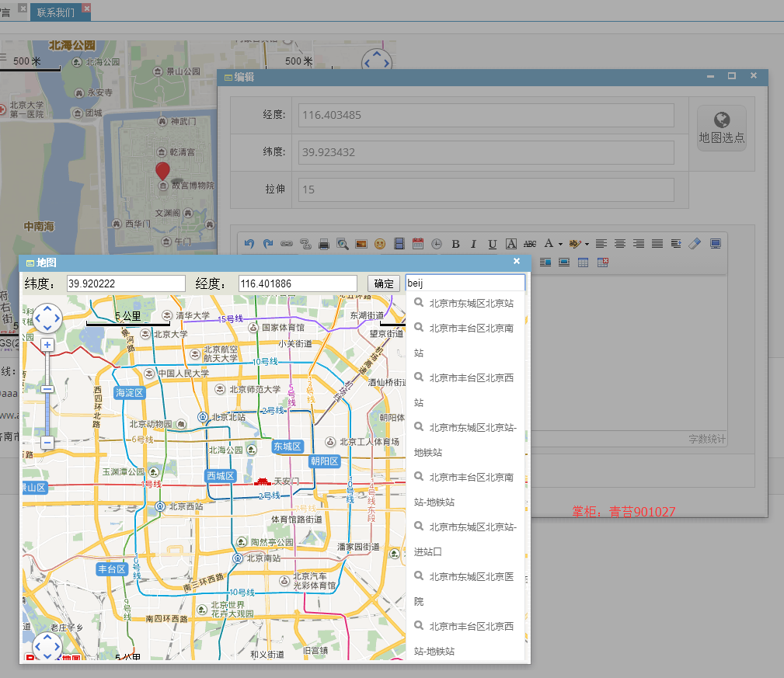
Task: Click the map zoom-in plus button
Action: click(47, 345)
